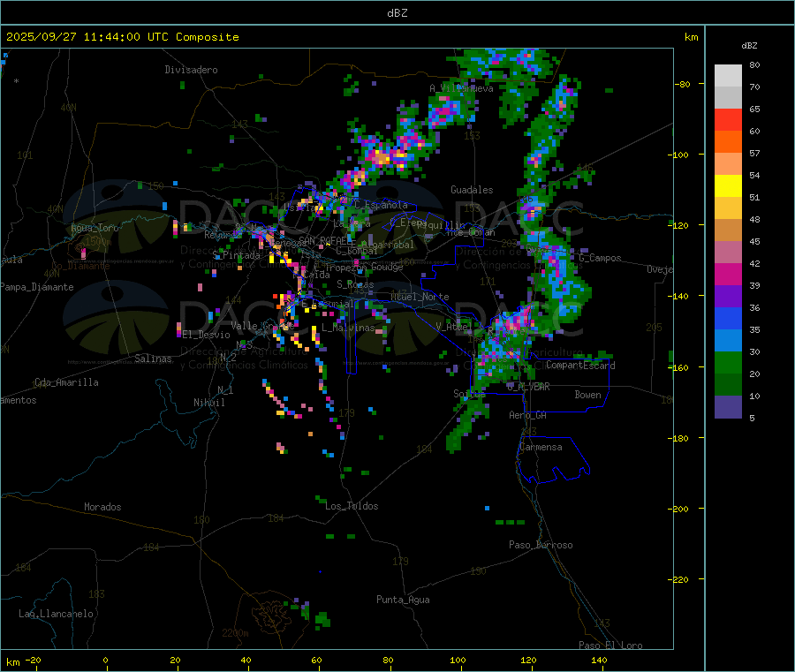Click the Paso_El_Loro map label
The height and width of the screenshot is (672, 795).
coord(611,646)
